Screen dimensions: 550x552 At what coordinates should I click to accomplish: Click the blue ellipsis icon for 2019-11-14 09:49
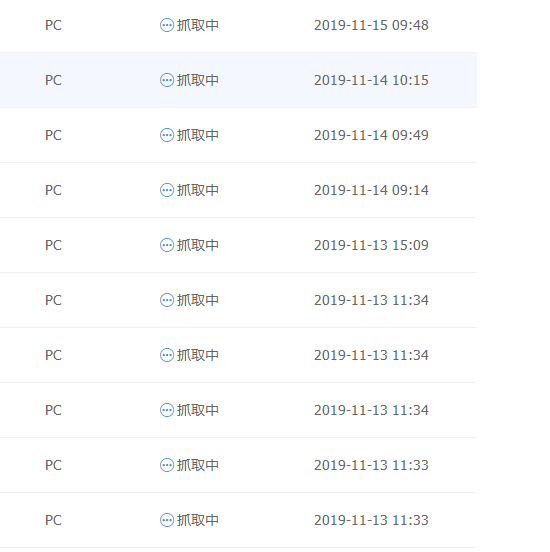point(167,135)
